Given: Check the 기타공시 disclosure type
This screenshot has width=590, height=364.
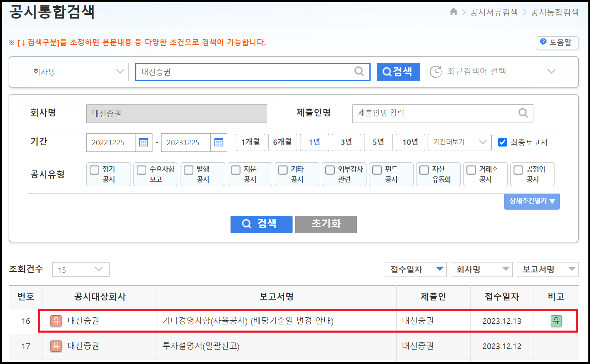Looking at the screenshot, I should (283, 170).
